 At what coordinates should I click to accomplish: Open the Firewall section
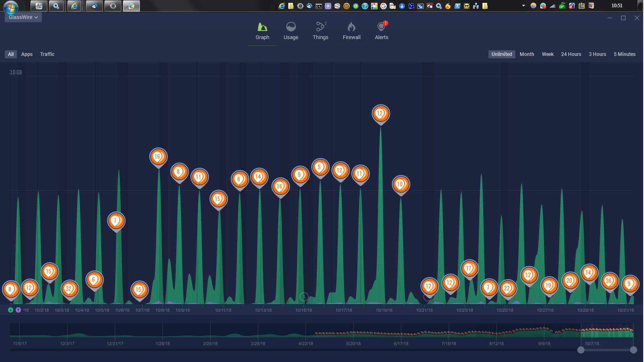(351, 27)
